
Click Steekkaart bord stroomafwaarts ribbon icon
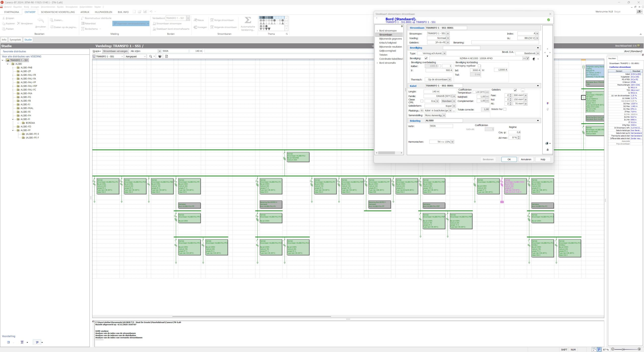click(154, 29)
